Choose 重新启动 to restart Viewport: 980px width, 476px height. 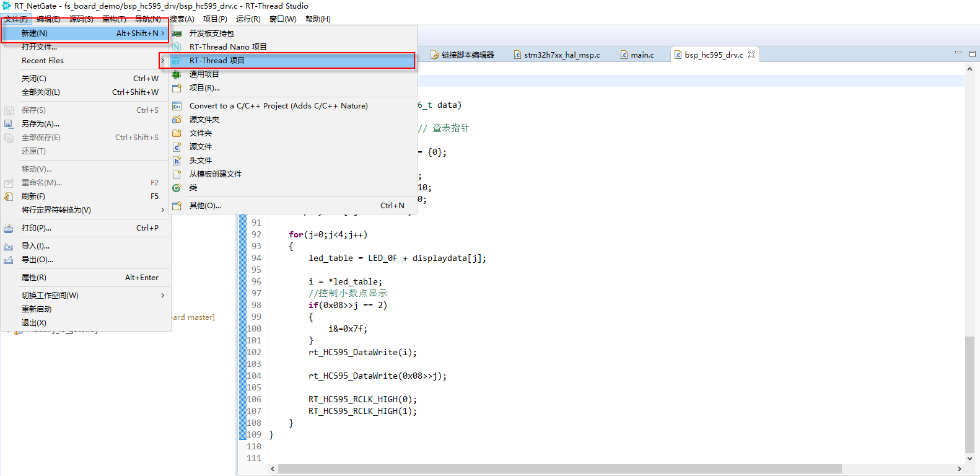[85, 309]
